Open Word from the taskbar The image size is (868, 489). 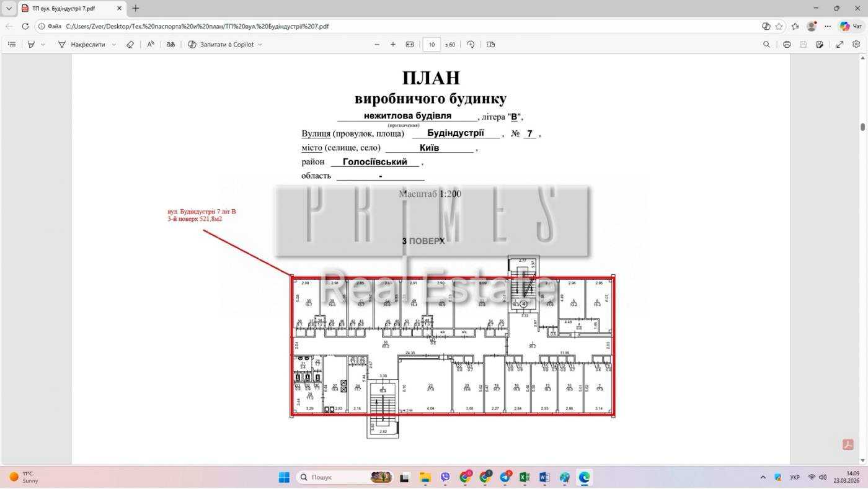coord(544,477)
